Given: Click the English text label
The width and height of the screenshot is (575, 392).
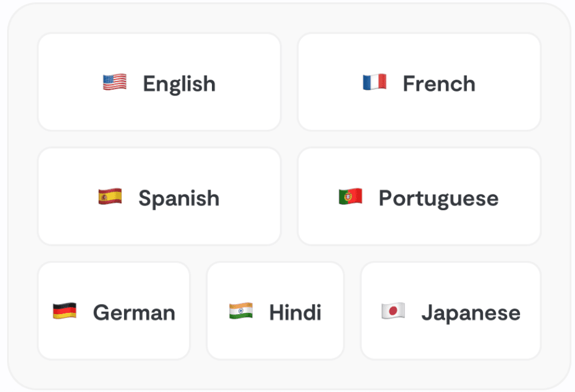Looking at the screenshot, I should point(179,84).
